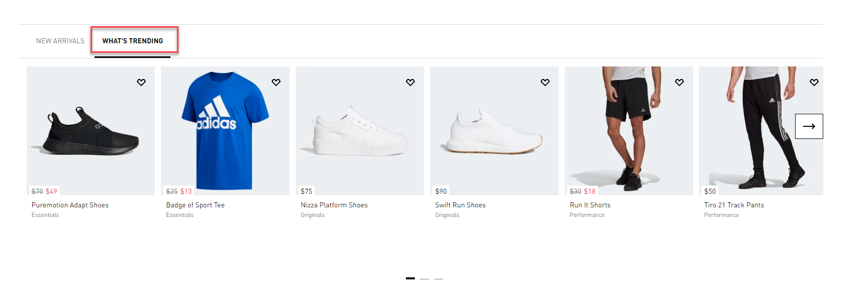Click the Nizza Platform Shoes title
The width and height of the screenshot is (868, 299).
[x=334, y=205]
